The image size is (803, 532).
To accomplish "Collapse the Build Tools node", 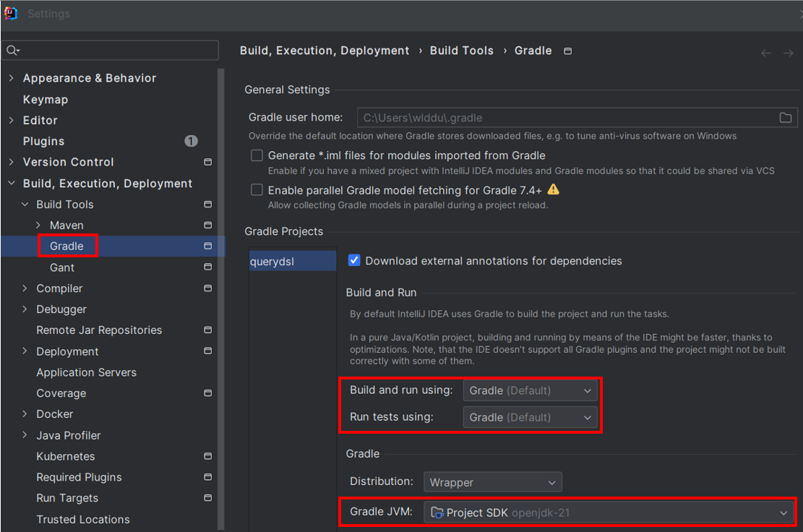I will 25,205.
